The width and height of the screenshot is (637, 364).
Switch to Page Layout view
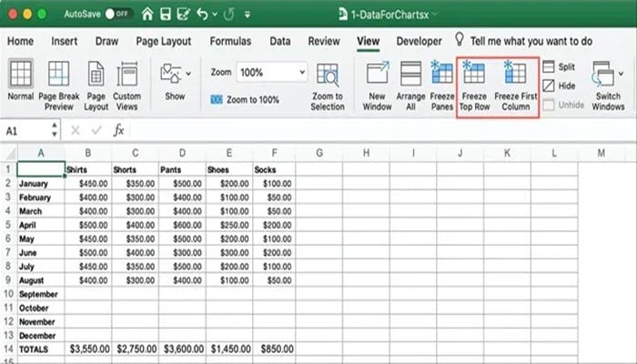coord(96,86)
